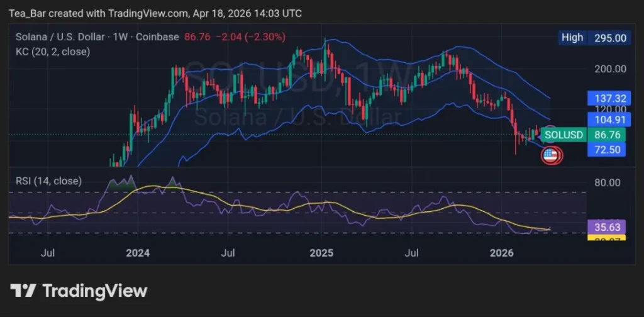Click the High 295.00 price marker
644x317 pixels.
593,38
